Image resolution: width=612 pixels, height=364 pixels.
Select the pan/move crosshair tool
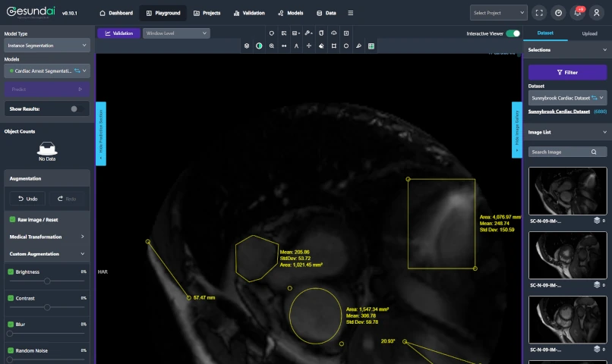click(309, 46)
